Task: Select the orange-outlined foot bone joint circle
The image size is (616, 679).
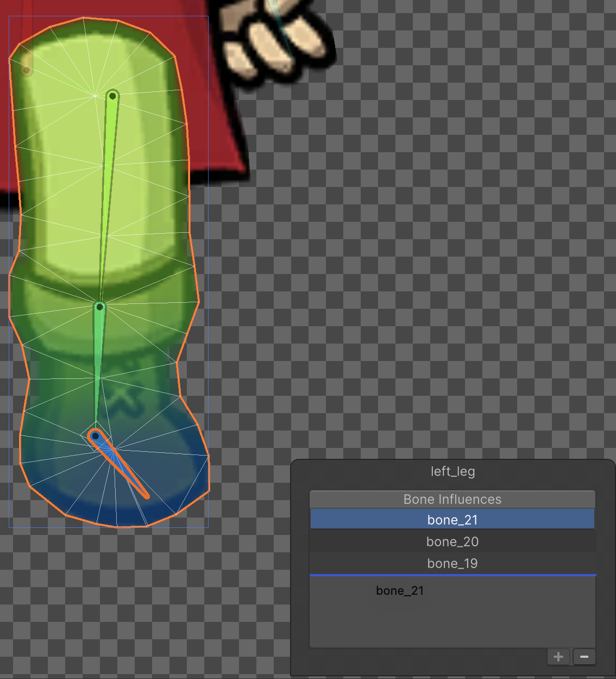Action: pyautogui.click(x=95, y=435)
